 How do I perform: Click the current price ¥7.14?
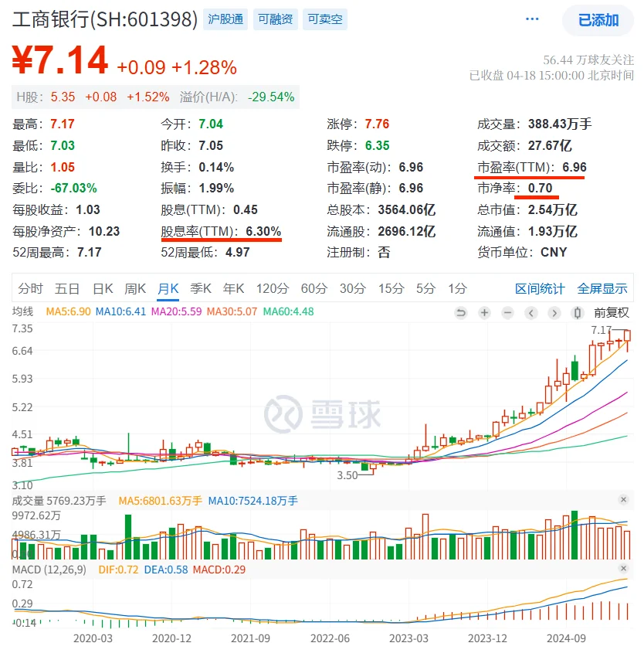[x=60, y=60]
